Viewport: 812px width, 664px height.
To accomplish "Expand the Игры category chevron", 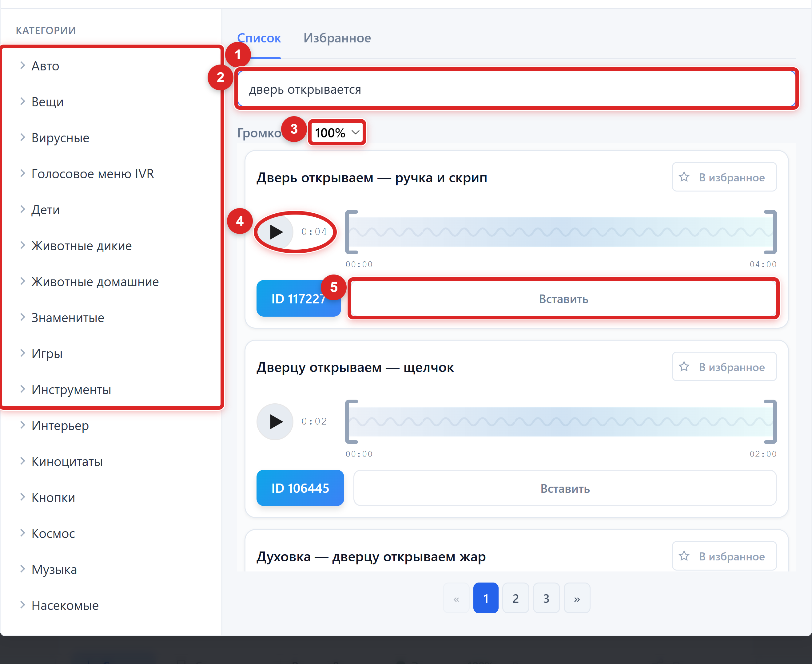I will [22, 353].
